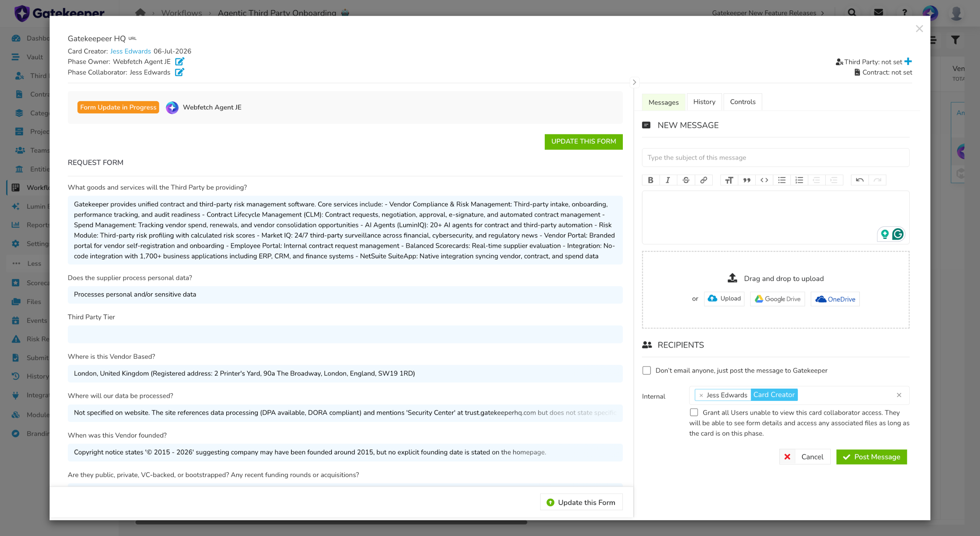Switch to the Messages tab
Image resolution: width=980 pixels, height=536 pixels.
663,102
